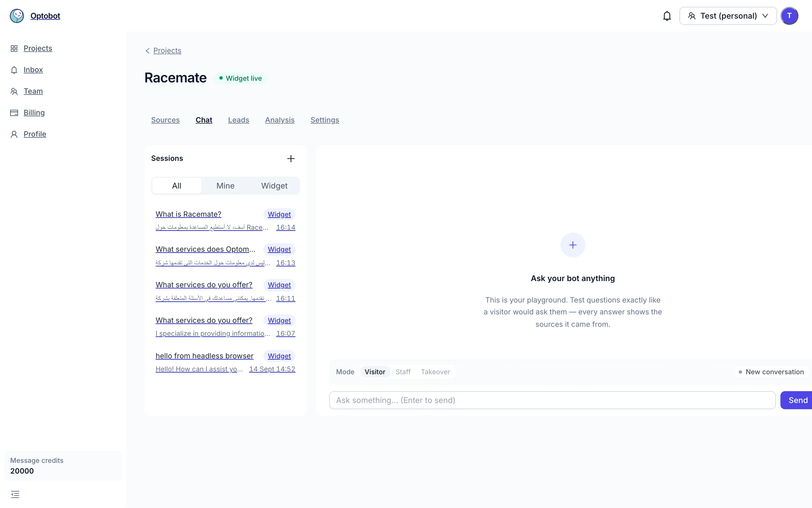
Task: Switch mode to Visitor
Action: 375,372
